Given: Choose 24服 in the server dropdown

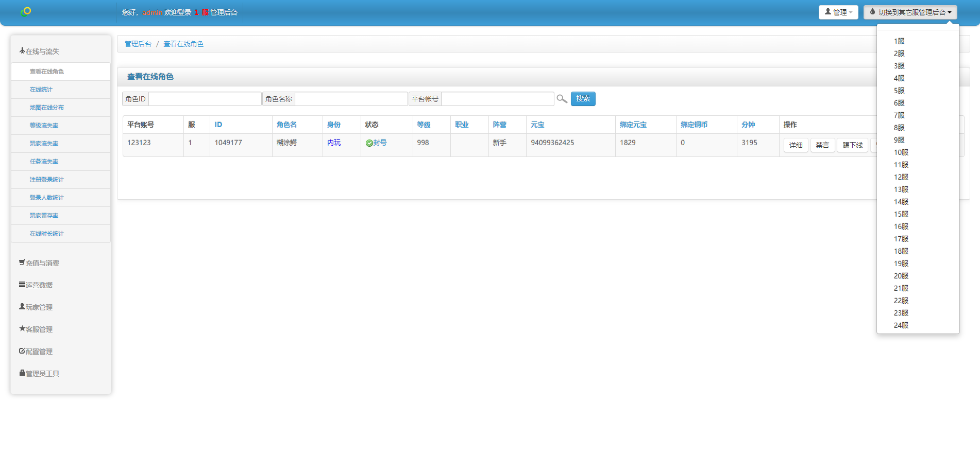Looking at the screenshot, I should tap(901, 325).
